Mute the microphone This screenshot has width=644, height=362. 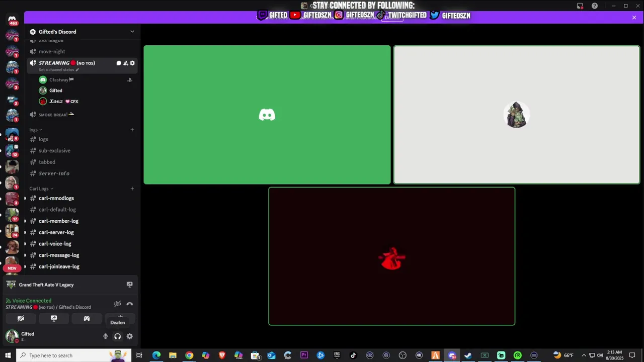(105, 336)
